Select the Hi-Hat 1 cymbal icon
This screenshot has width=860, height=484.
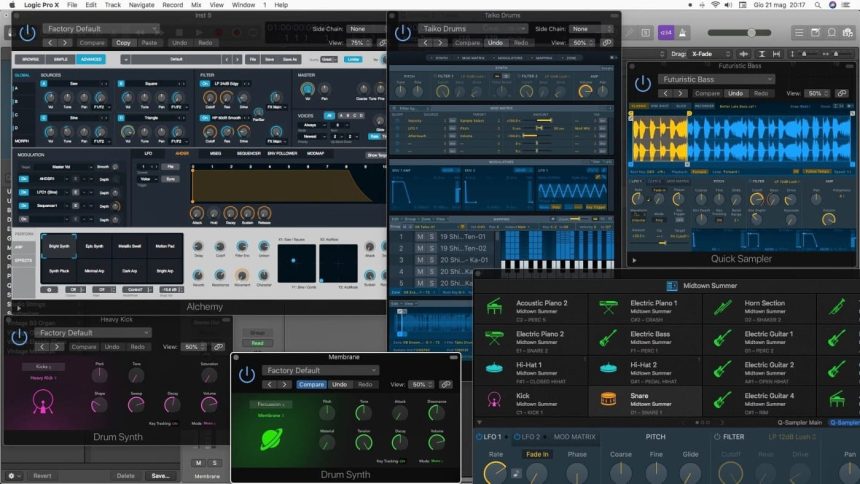(x=493, y=369)
